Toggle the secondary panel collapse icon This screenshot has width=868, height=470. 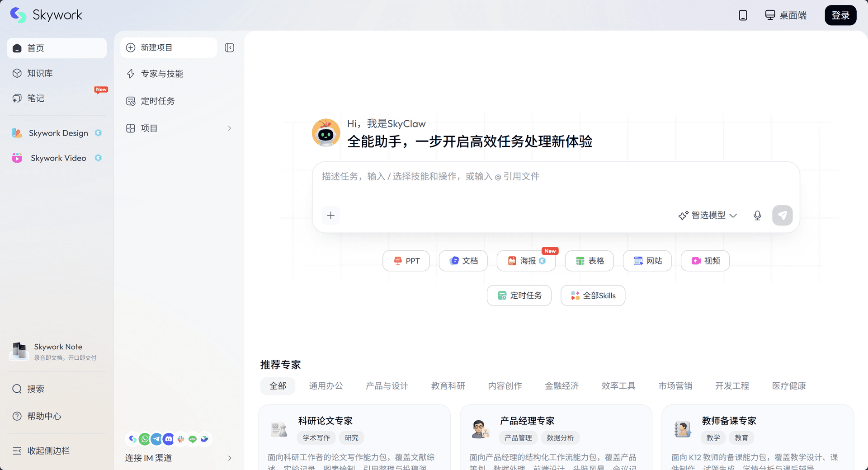(229, 47)
